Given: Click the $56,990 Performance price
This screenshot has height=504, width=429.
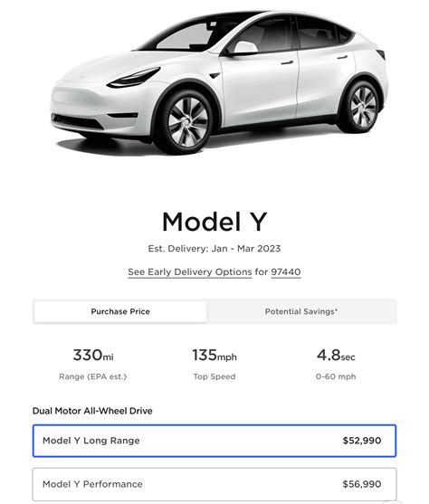Looking at the screenshot, I should [362, 484].
